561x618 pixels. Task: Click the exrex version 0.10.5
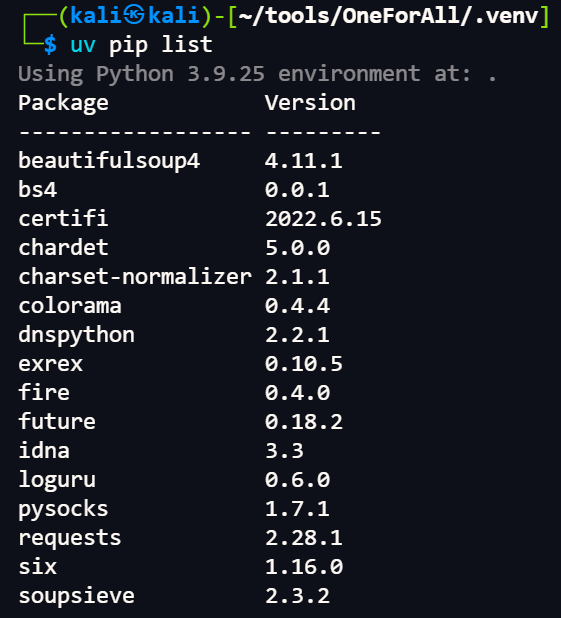coord(304,364)
